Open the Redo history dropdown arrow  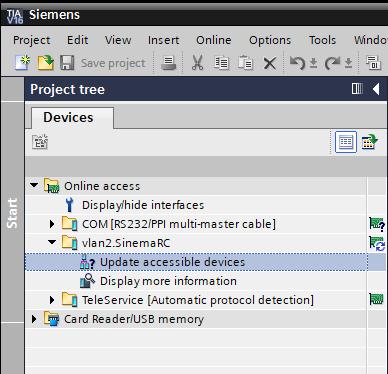point(348,63)
